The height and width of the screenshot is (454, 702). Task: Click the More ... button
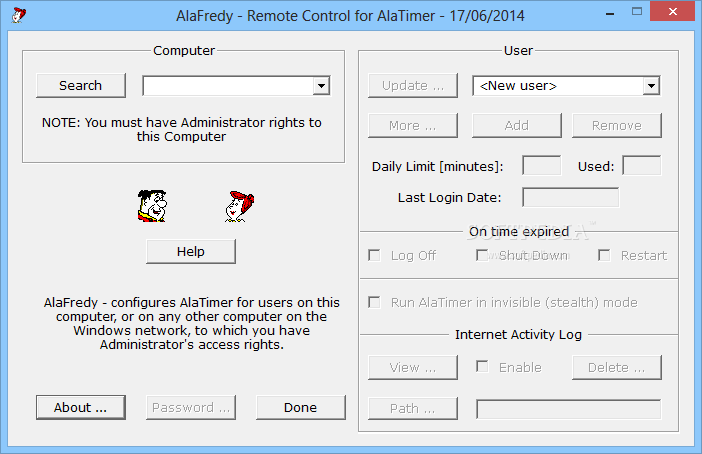click(413, 125)
